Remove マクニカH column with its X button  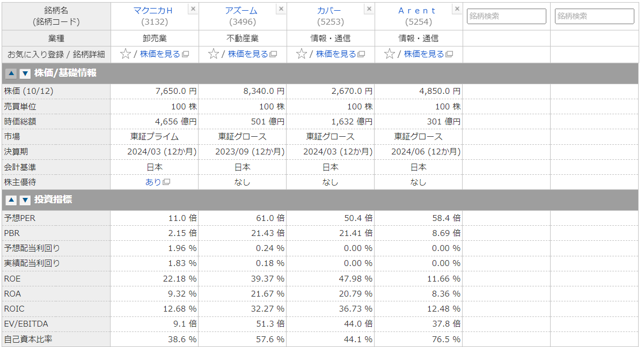193,9
